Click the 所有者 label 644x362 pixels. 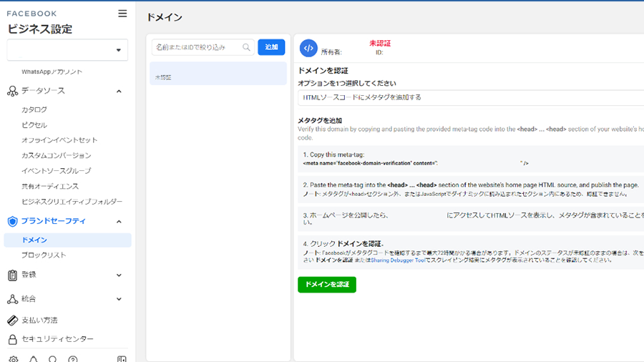pyautogui.click(x=331, y=52)
